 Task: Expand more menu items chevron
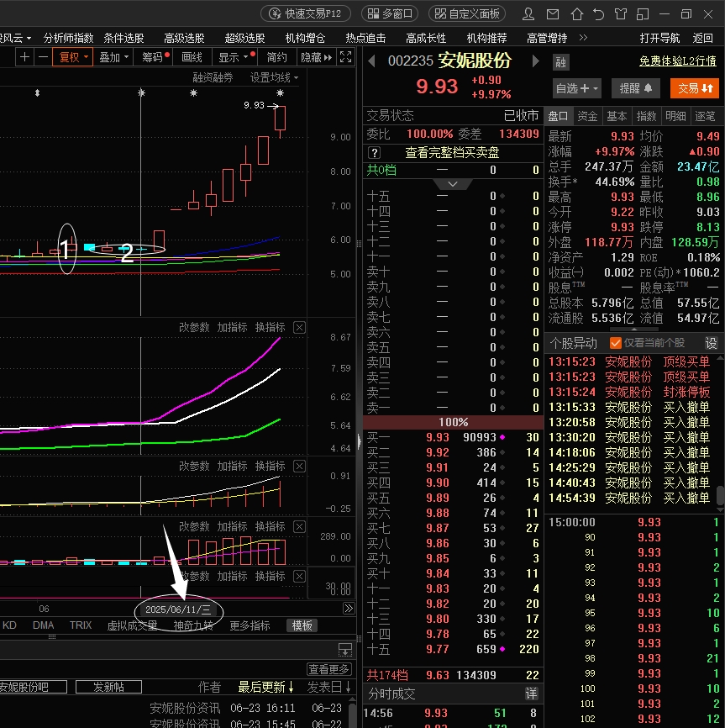[583, 38]
